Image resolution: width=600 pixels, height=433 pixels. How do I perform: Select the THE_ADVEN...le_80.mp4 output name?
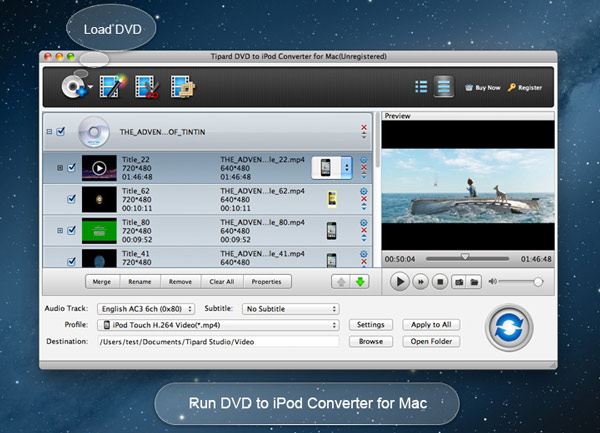coord(262,222)
